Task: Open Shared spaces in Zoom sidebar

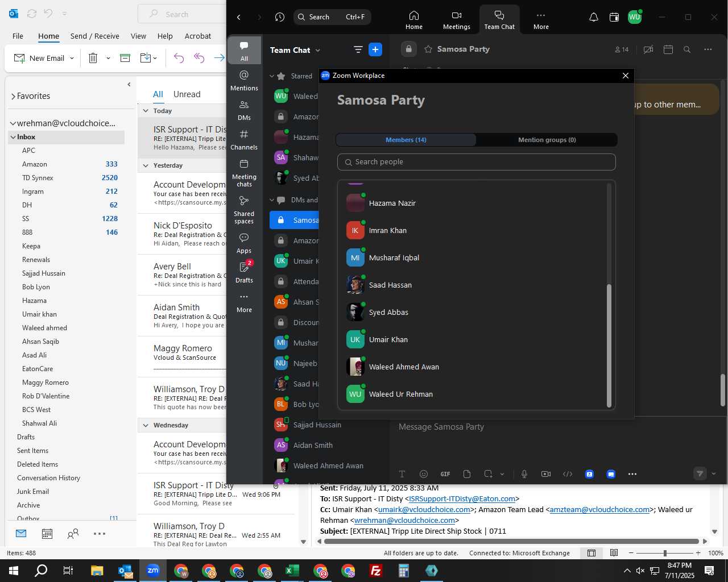Action: coord(244,210)
